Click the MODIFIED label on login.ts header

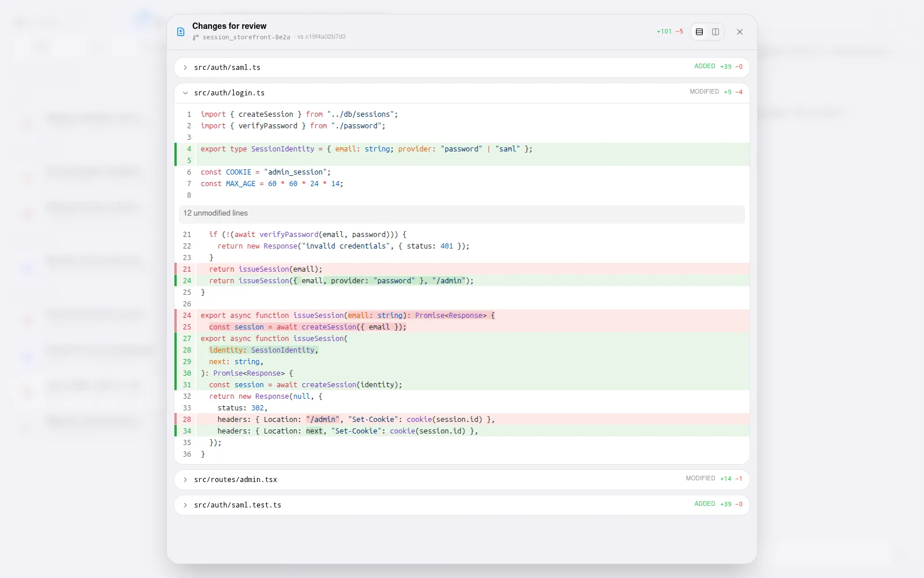pos(704,92)
